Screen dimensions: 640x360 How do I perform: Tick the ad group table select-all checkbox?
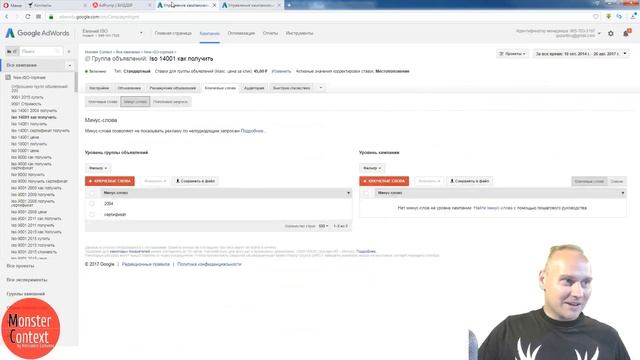pyautogui.click(x=92, y=193)
